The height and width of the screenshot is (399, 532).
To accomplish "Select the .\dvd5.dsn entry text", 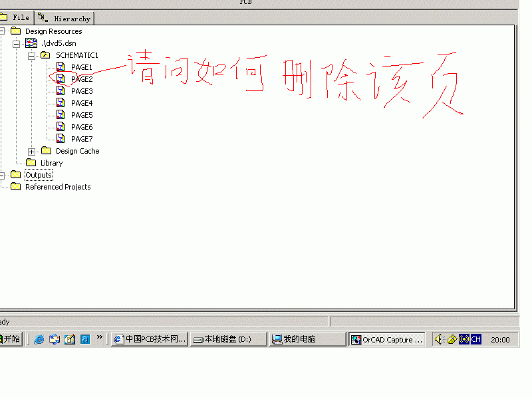I will 59,43.
